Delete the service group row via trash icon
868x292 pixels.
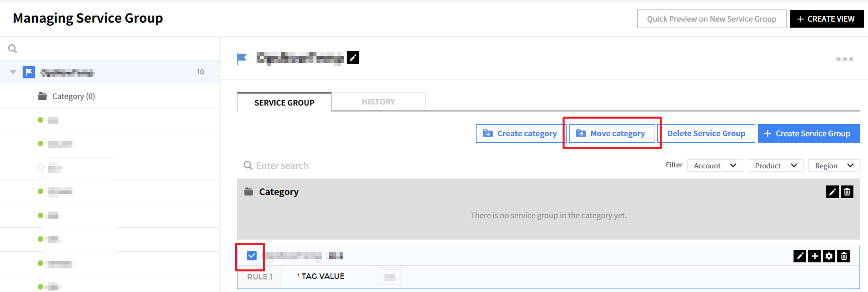tap(844, 256)
